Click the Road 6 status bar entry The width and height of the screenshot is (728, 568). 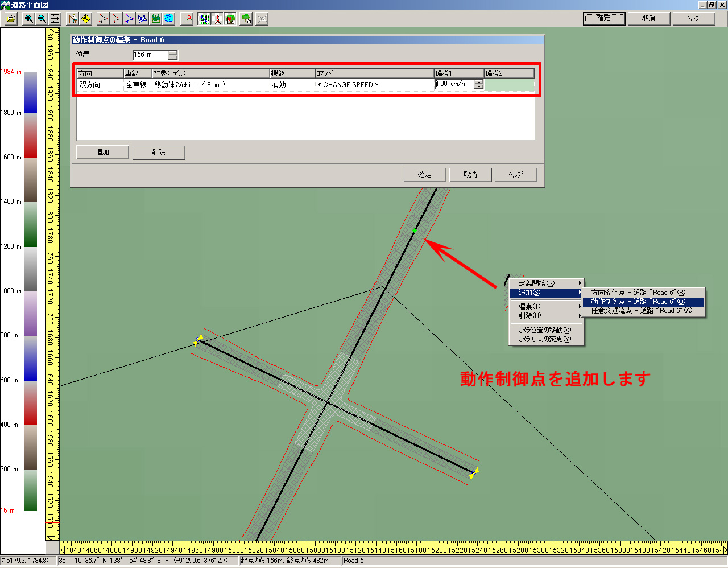[354, 561]
